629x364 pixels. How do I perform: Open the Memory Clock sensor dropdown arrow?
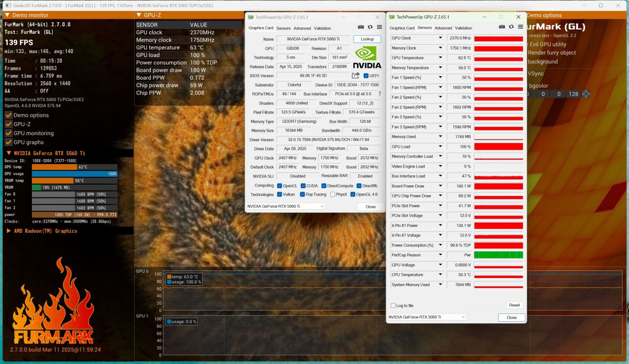click(440, 48)
